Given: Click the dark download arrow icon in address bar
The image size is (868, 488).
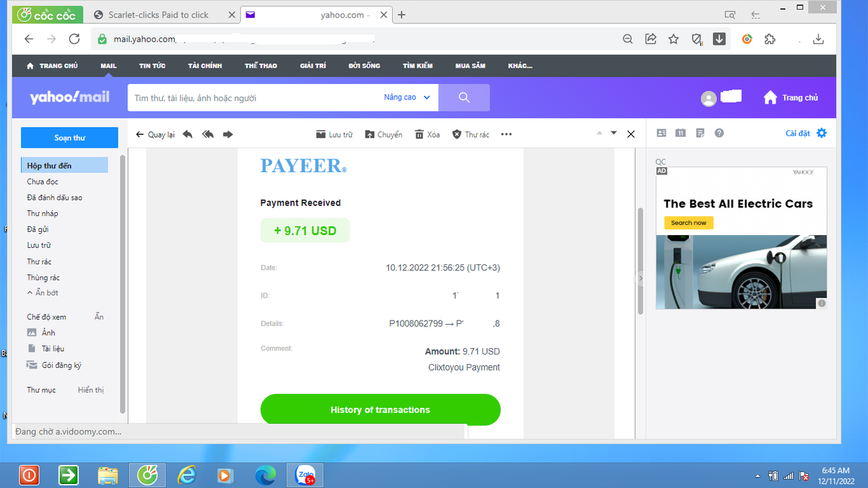Looking at the screenshot, I should 719,39.
